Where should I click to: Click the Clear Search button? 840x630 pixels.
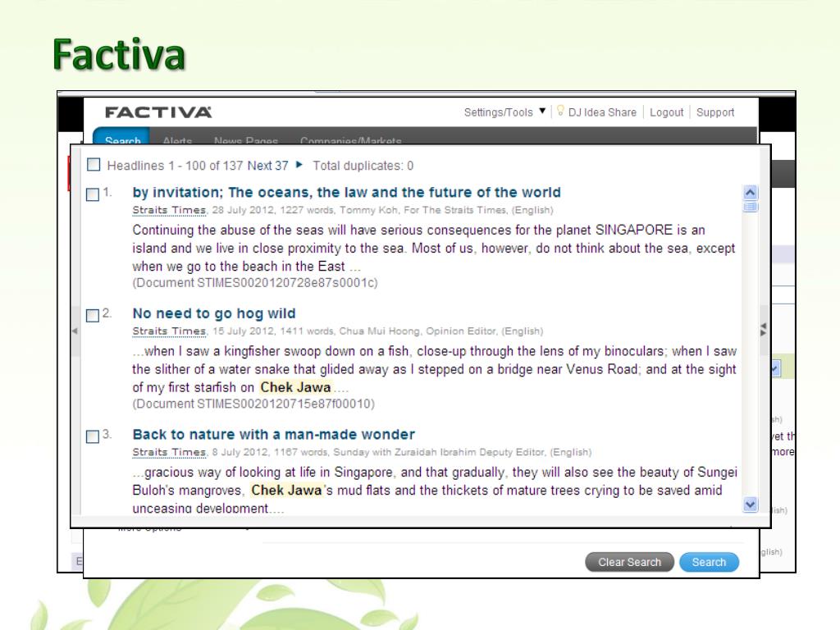point(629,562)
